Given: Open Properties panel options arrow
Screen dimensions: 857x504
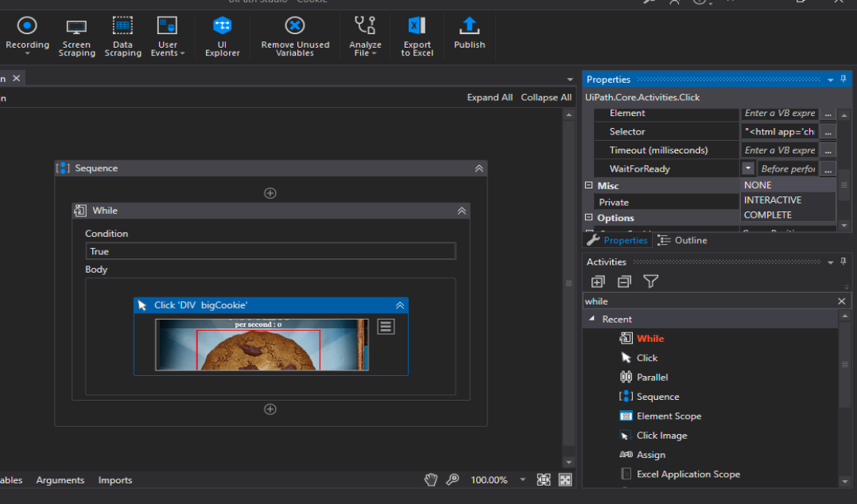Looking at the screenshot, I should click(x=830, y=79).
